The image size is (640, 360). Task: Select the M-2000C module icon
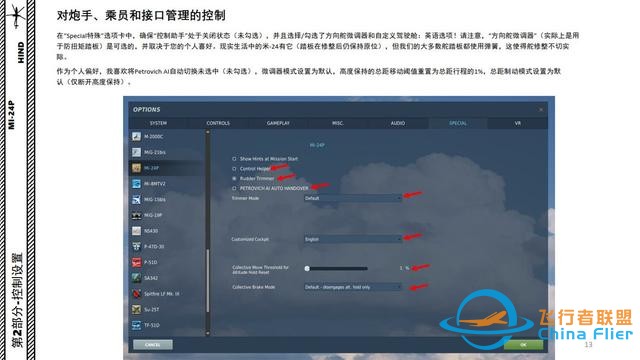(136, 136)
